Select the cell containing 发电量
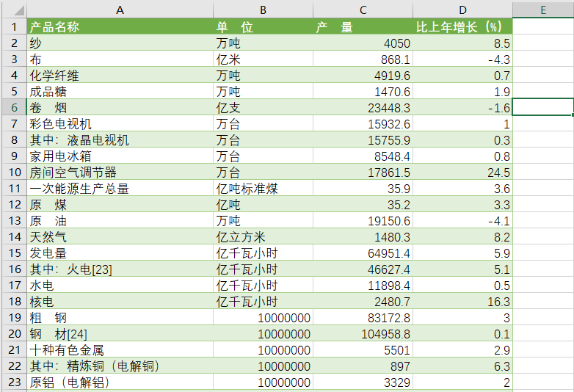 click(120, 253)
